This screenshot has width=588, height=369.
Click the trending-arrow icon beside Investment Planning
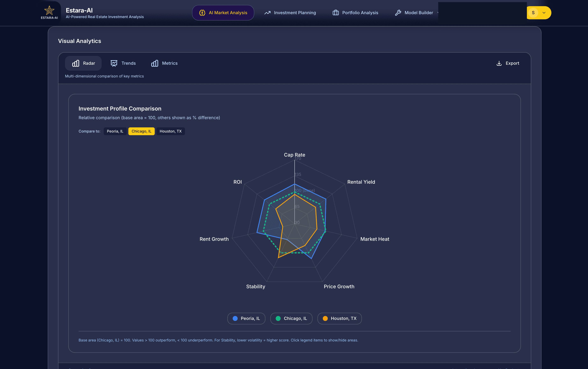point(268,13)
